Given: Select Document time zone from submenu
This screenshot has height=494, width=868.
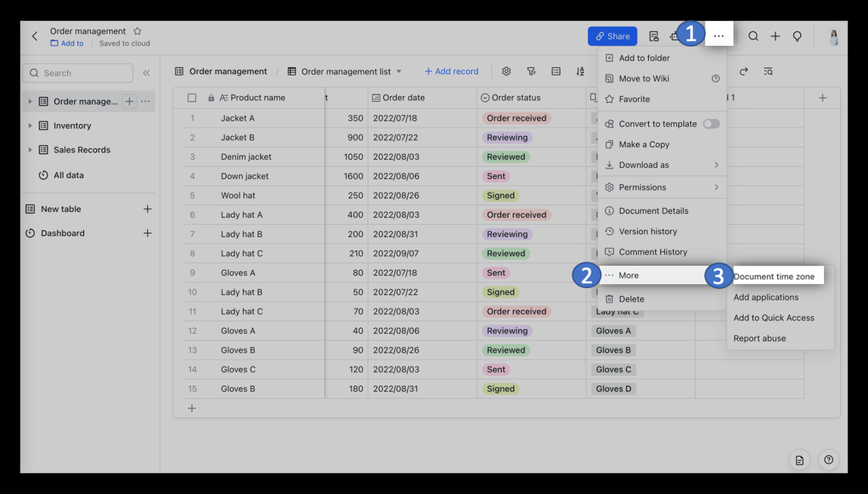Looking at the screenshot, I should [774, 276].
